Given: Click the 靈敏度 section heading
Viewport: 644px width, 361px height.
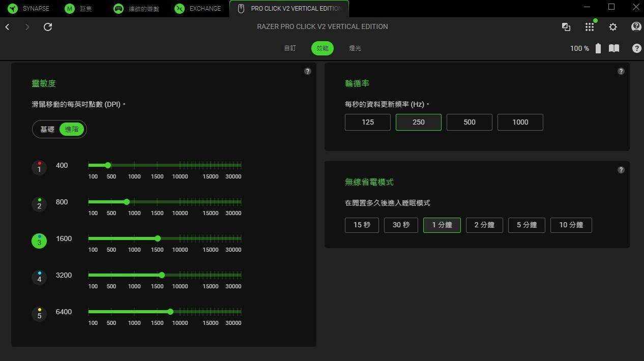Looking at the screenshot, I should pos(44,83).
